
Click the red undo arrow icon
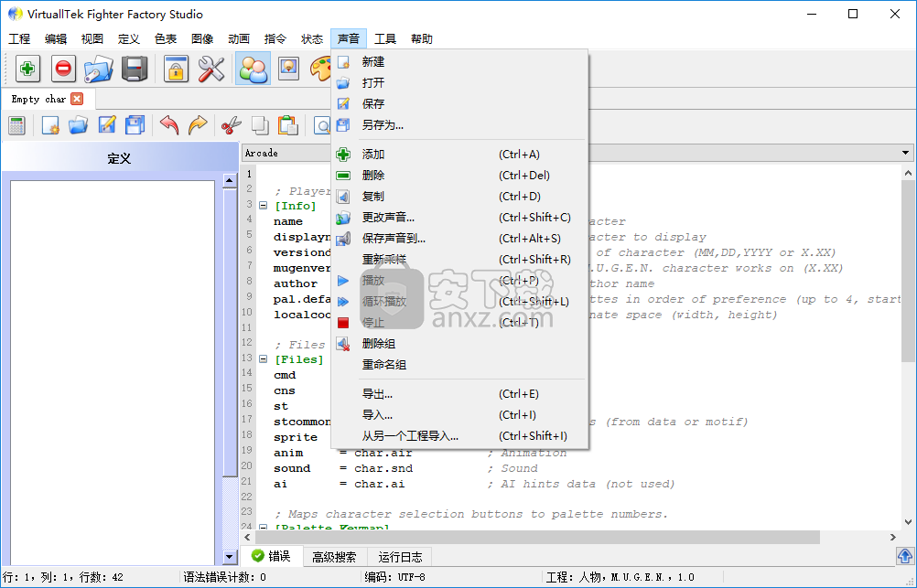tap(169, 125)
